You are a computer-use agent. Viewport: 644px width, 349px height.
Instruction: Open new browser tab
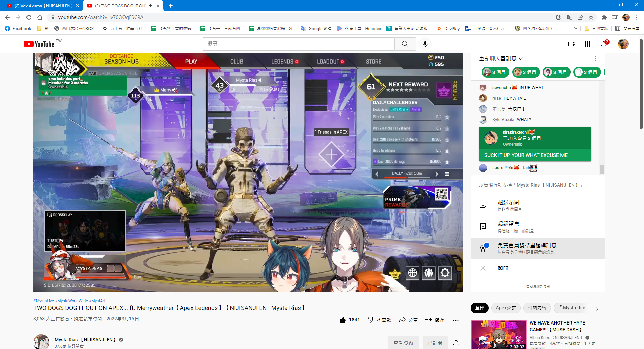click(x=171, y=6)
